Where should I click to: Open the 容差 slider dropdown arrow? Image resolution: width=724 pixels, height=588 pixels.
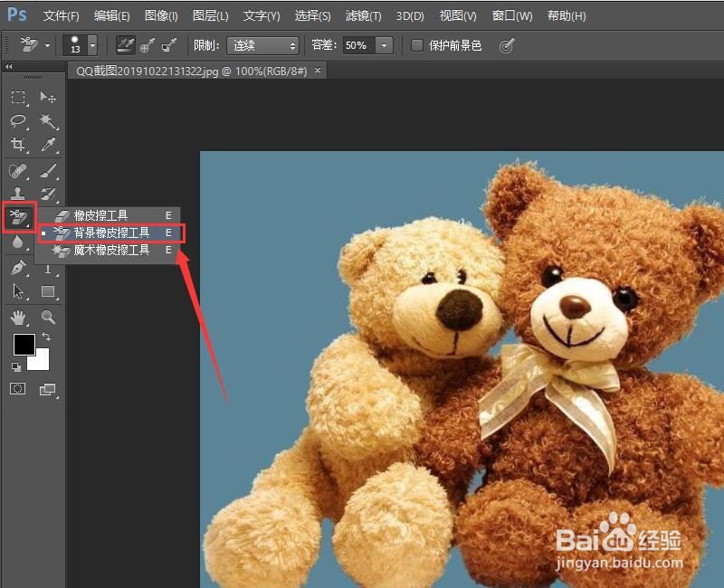coord(384,45)
